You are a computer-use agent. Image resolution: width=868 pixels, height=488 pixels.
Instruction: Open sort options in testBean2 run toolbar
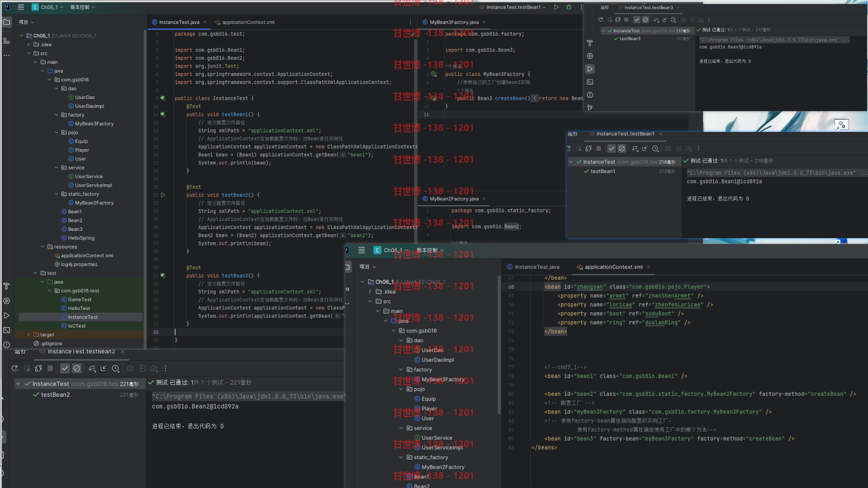pos(92,368)
